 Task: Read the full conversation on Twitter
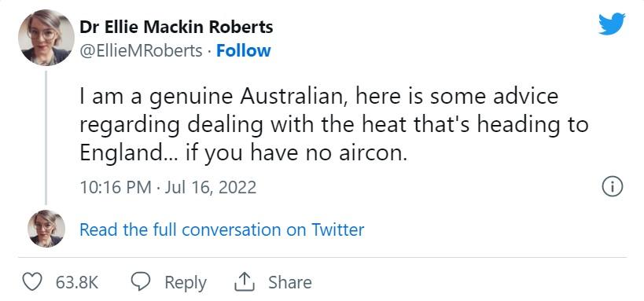pos(222,229)
